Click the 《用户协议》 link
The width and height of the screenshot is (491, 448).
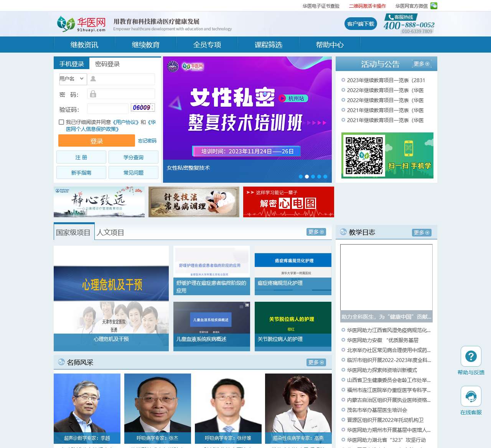(x=126, y=122)
